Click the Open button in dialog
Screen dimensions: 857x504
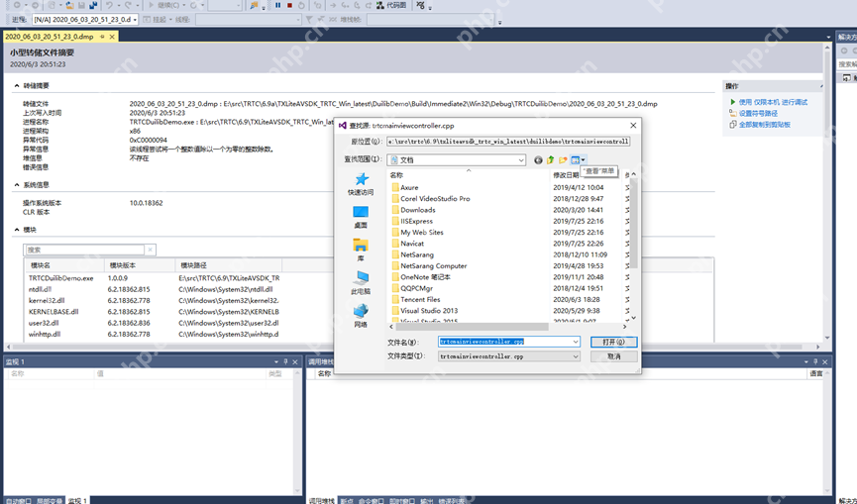[x=614, y=342]
